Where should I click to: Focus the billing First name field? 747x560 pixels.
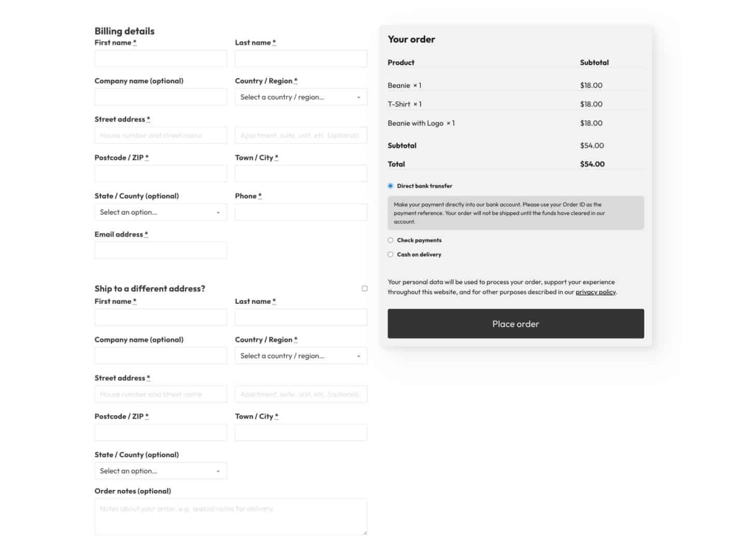point(160,59)
